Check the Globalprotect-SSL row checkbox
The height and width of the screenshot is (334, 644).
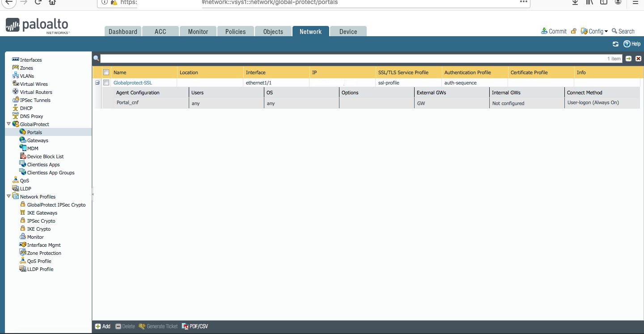pyautogui.click(x=106, y=83)
